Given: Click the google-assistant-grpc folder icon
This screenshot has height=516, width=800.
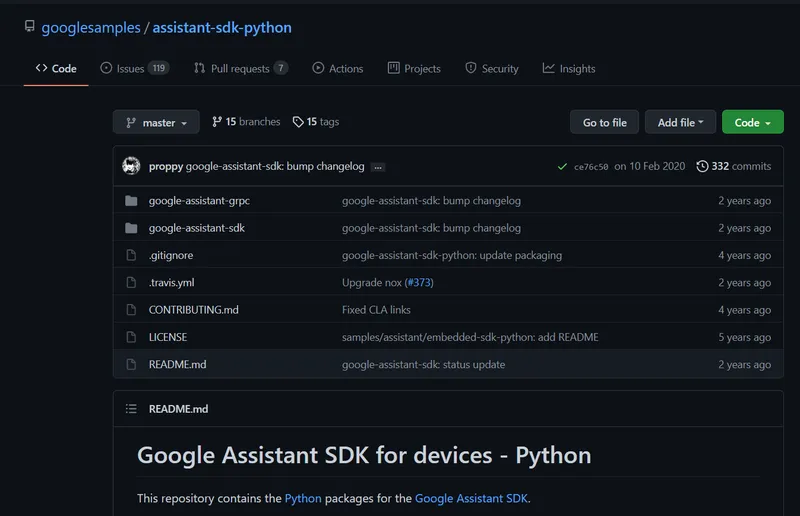Looking at the screenshot, I should coord(131,201).
